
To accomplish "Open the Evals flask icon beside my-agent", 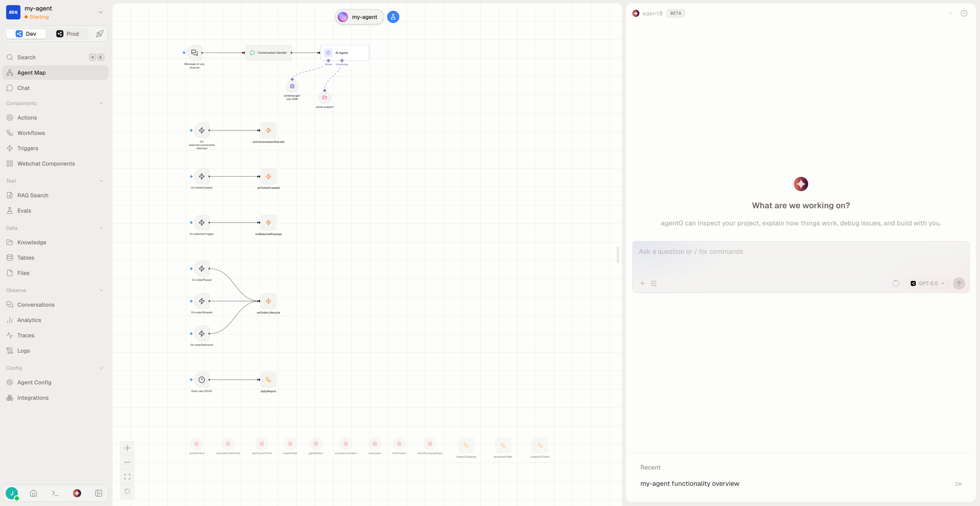I will pyautogui.click(x=393, y=17).
